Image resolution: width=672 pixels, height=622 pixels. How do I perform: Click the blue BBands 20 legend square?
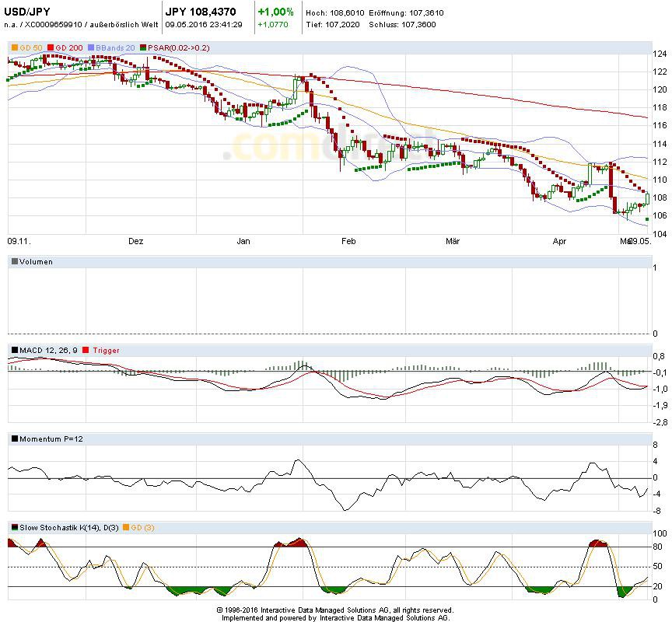pos(92,48)
